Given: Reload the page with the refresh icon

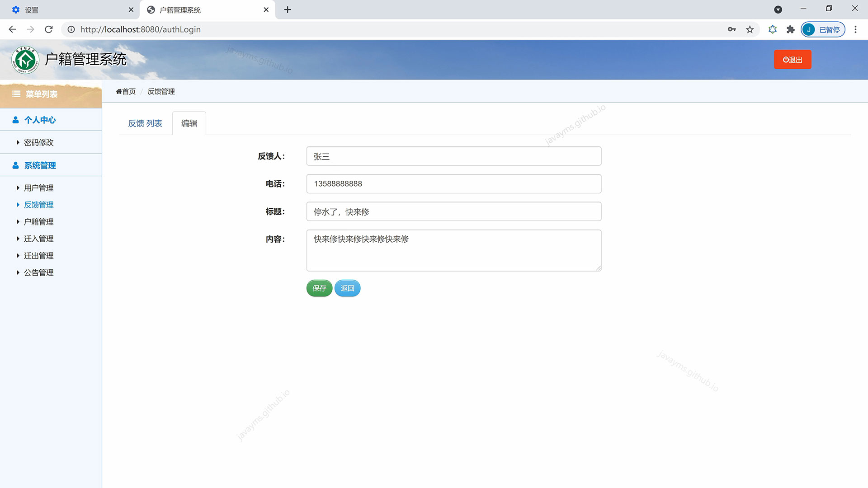Looking at the screenshot, I should tap(49, 29).
